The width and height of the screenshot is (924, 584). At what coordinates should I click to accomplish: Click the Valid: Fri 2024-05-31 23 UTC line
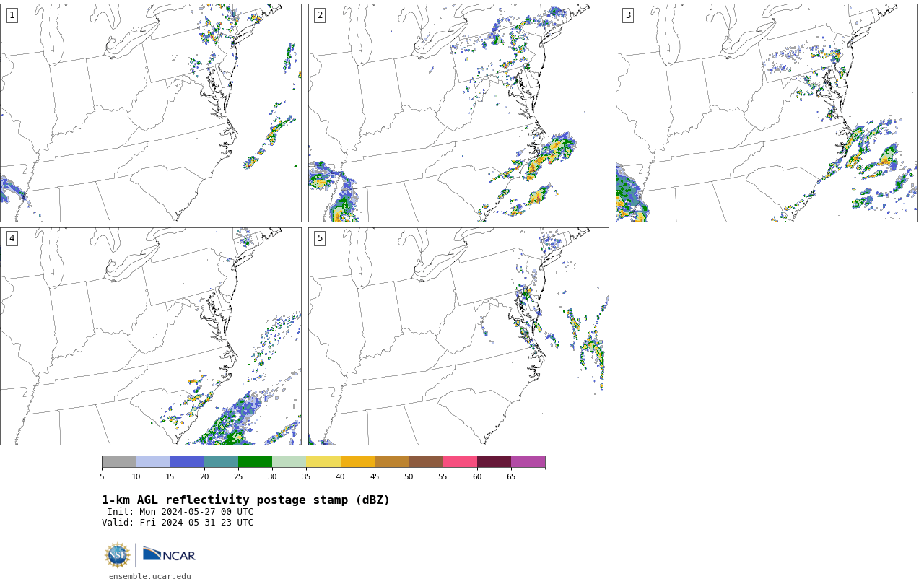[178, 523]
